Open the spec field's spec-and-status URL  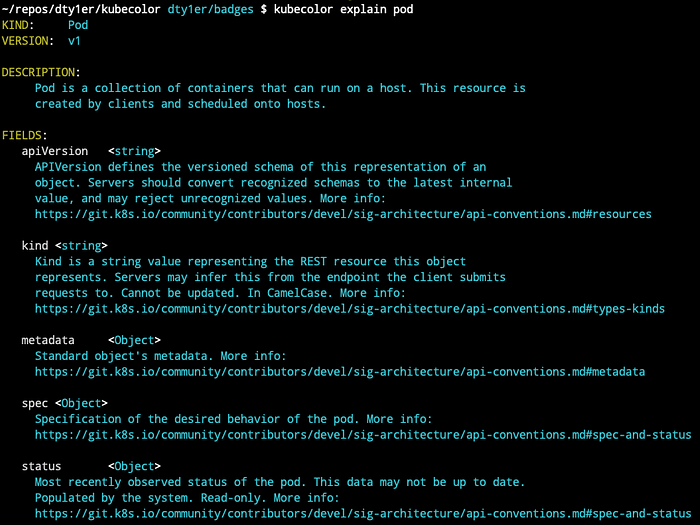363,435
